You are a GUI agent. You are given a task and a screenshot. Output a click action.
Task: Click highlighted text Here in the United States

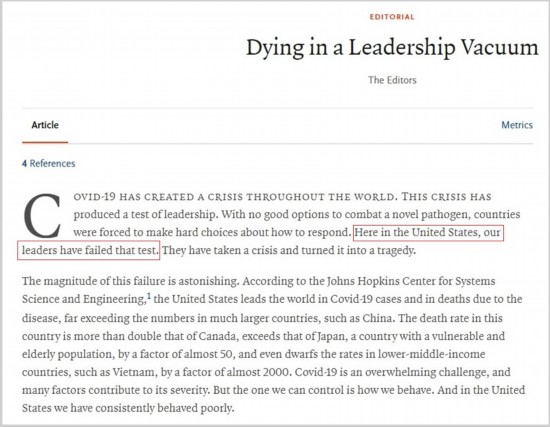click(x=417, y=232)
